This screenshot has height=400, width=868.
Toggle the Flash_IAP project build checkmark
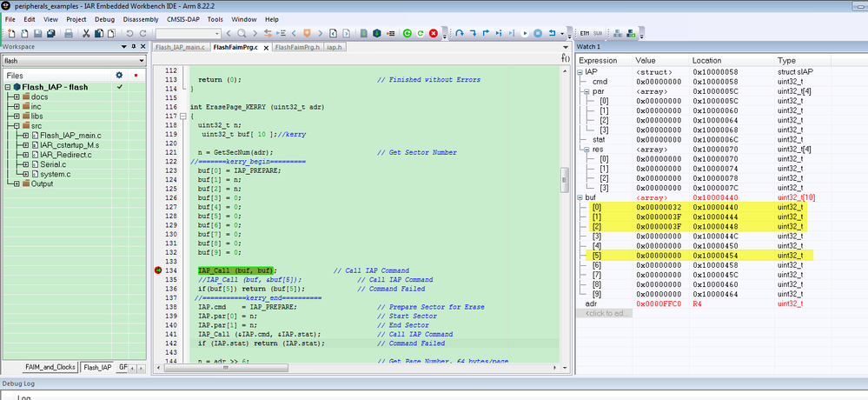[119, 87]
